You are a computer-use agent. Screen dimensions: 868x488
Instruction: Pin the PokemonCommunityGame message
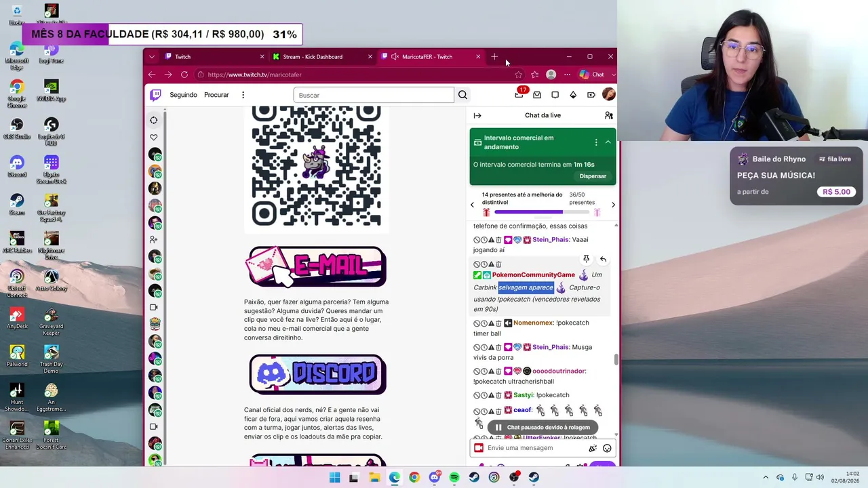[x=586, y=259]
